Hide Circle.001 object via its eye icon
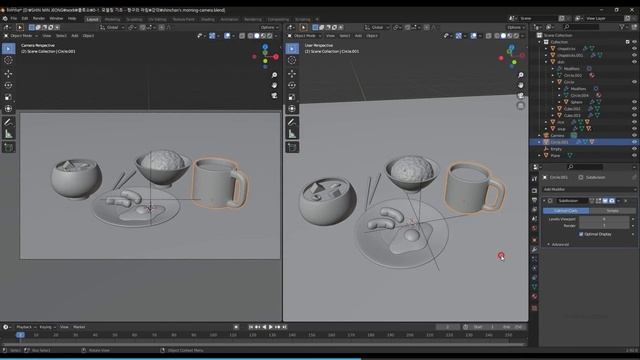 [x=634, y=142]
